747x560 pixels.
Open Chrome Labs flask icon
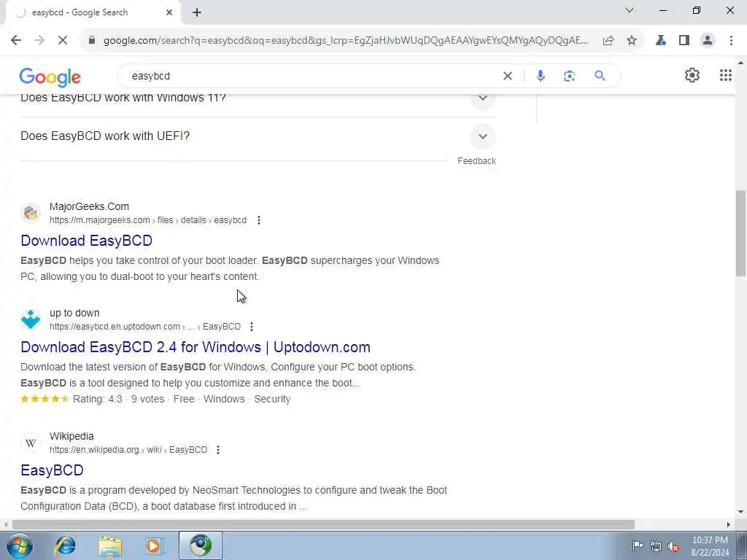tap(660, 41)
